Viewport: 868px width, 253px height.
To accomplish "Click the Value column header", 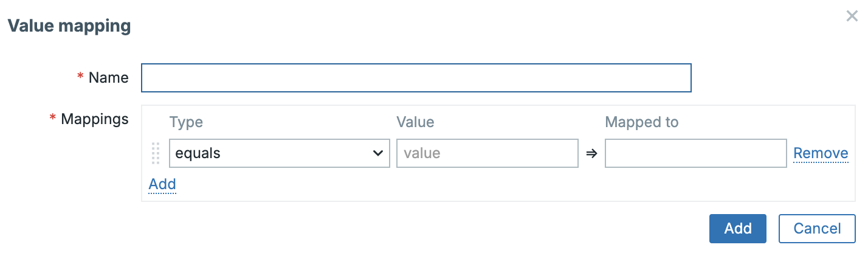I will pos(415,122).
